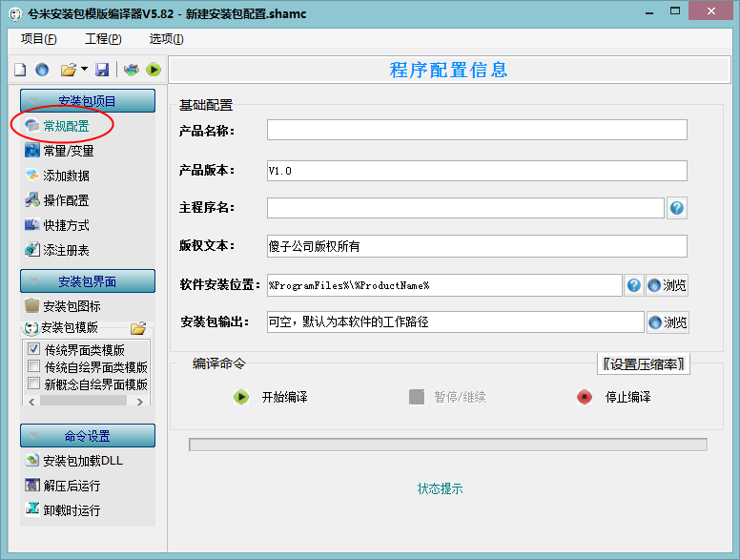Uncheck 传统界面类模版 checkbox
This screenshot has width=740, height=560.
[x=33, y=349]
